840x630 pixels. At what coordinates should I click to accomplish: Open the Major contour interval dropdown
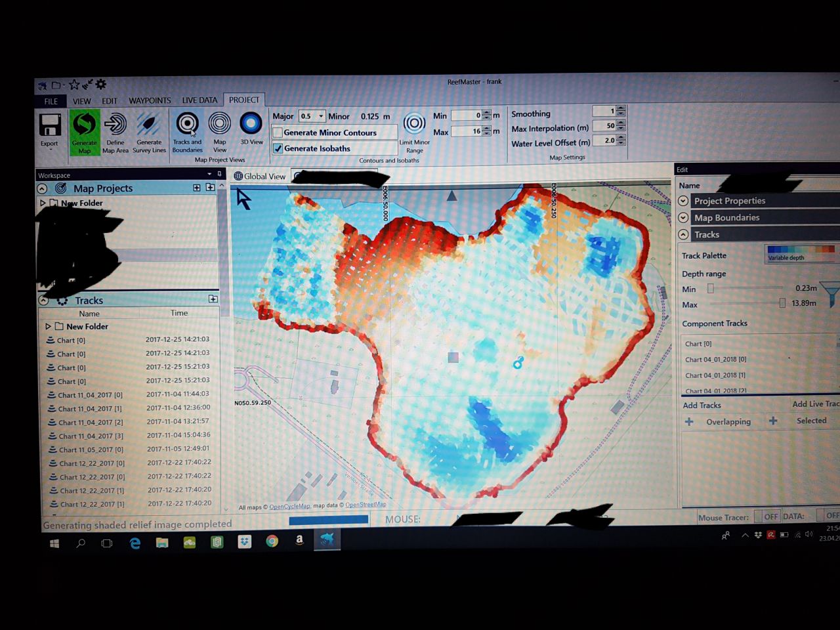point(320,116)
